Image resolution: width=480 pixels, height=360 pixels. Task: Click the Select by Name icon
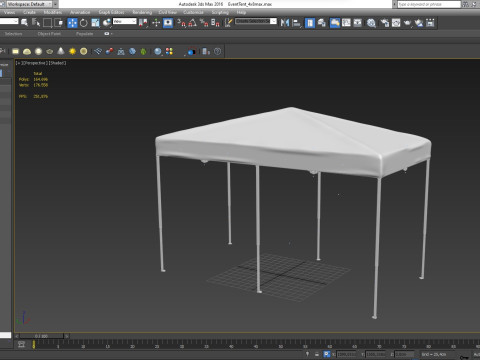click(x=36, y=23)
